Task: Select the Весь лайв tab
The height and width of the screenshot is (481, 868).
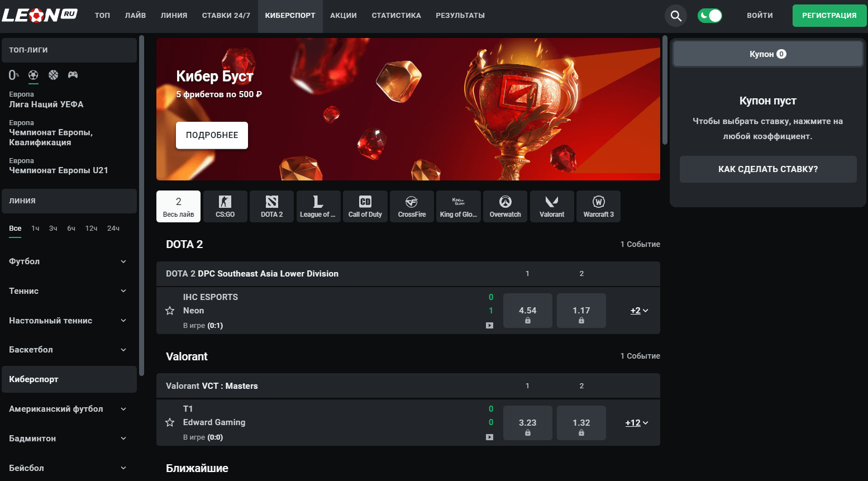Action: tap(179, 207)
